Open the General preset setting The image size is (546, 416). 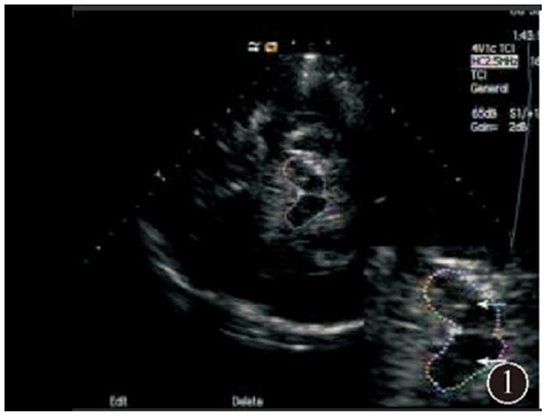click(x=489, y=88)
